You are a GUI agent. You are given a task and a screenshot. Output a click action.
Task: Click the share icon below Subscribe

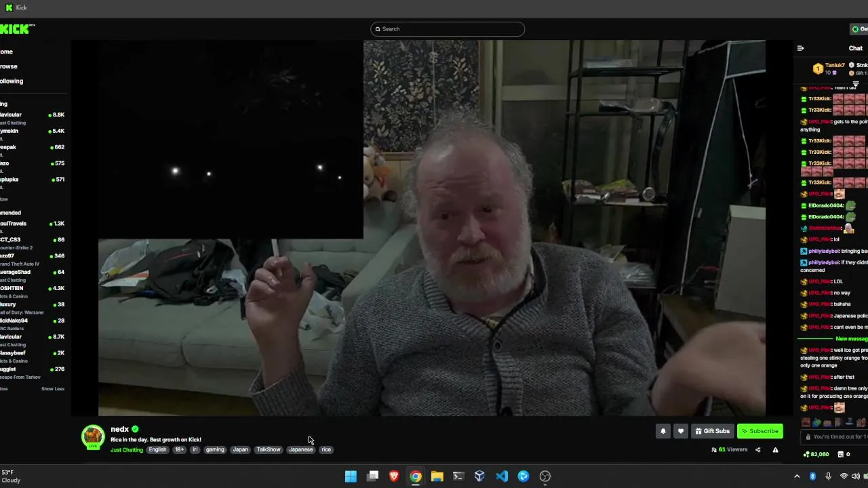coord(758,450)
